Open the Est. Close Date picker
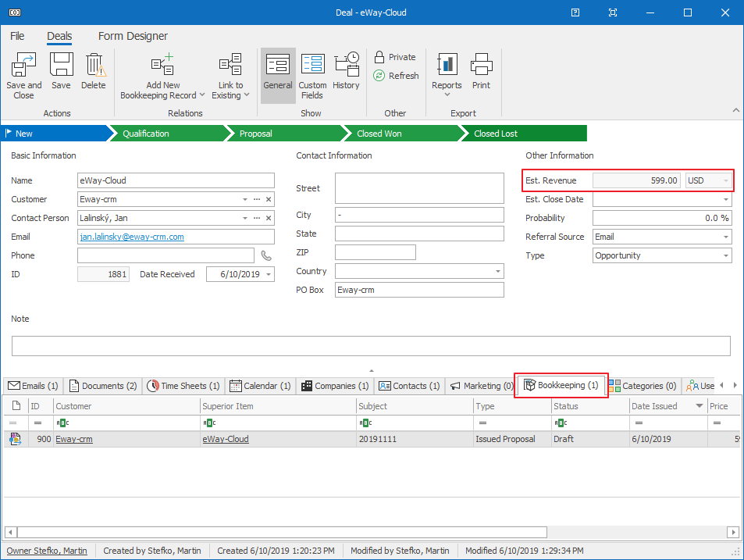 725,199
